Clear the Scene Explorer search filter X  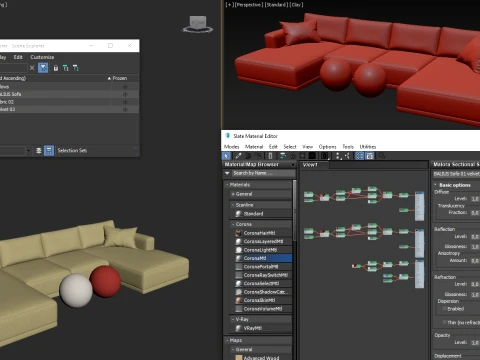pyautogui.click(x=32, y=68)
